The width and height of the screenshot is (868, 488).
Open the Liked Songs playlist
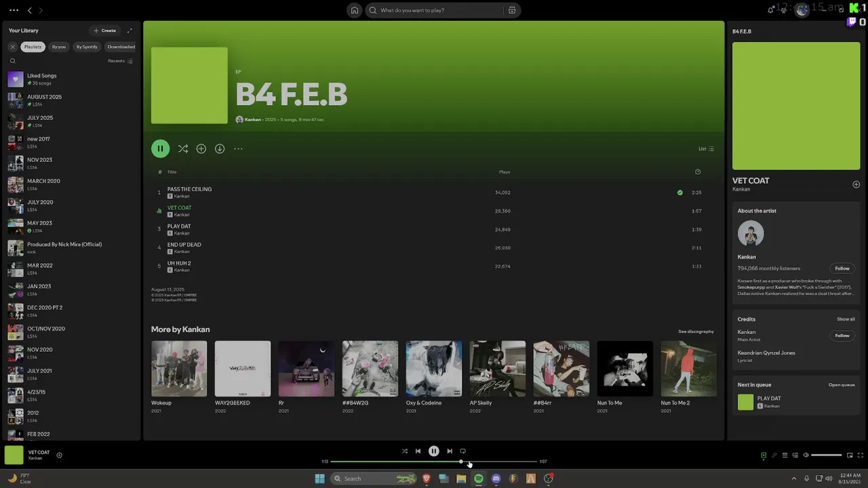(x=71, y=79)
